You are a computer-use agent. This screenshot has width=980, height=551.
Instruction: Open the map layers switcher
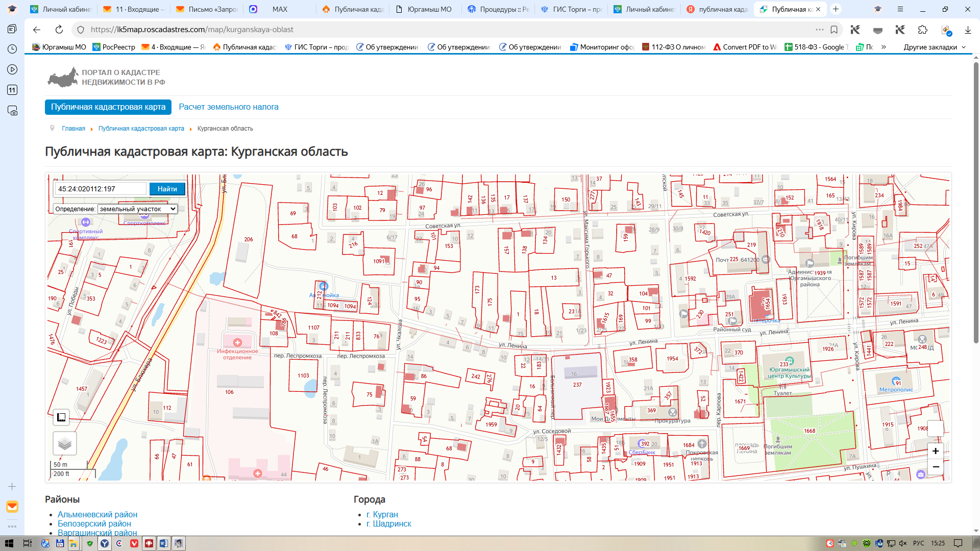[x=65, y=443]
